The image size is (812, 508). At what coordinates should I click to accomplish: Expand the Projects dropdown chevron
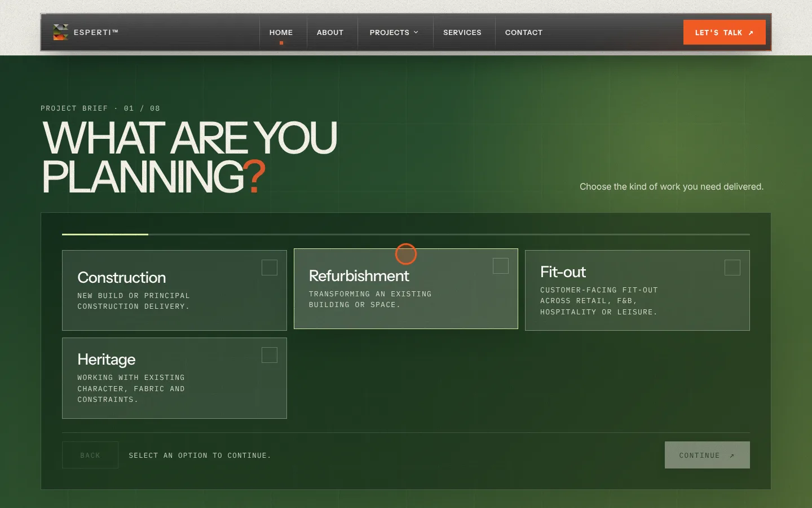click(416, 32)
